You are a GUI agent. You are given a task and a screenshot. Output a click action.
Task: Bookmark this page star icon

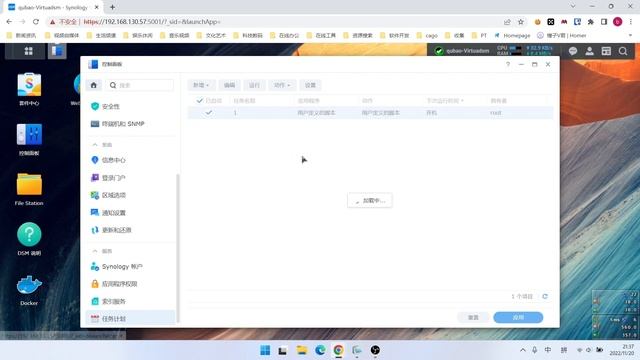[x=521, y=22]
